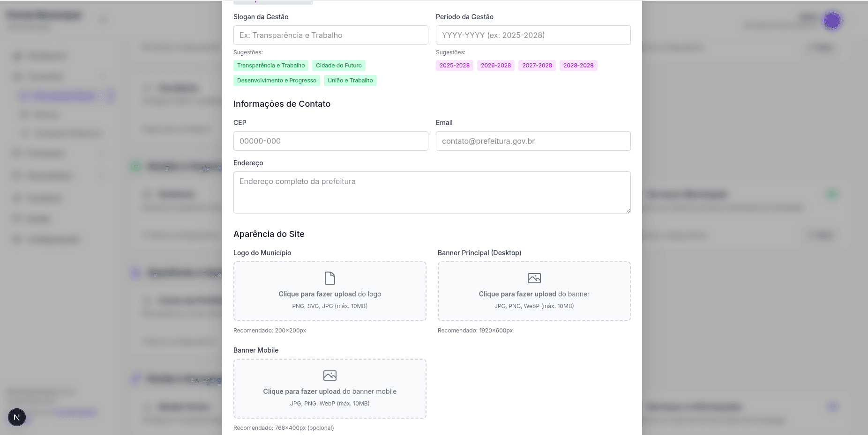868x435 pixels.
Task: Select suggestion chip Transparência e Trabalho
Action: coord(271,65)
